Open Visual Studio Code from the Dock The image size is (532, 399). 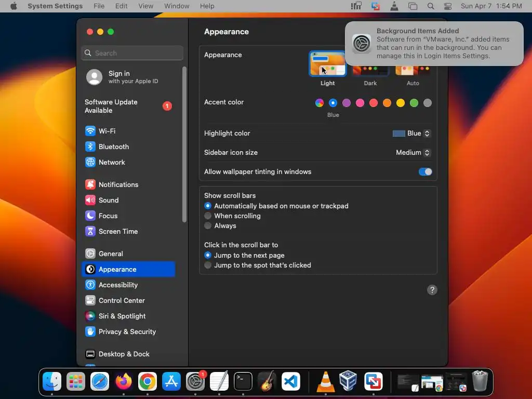click(291, 381)
